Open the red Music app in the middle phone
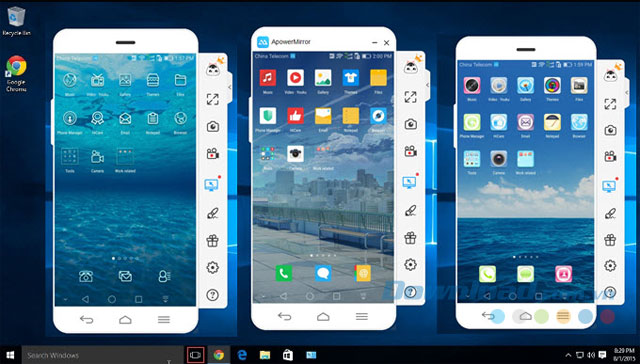Viewport: 640px width, 364px height. pyautogui.click(x=268, y=78)
